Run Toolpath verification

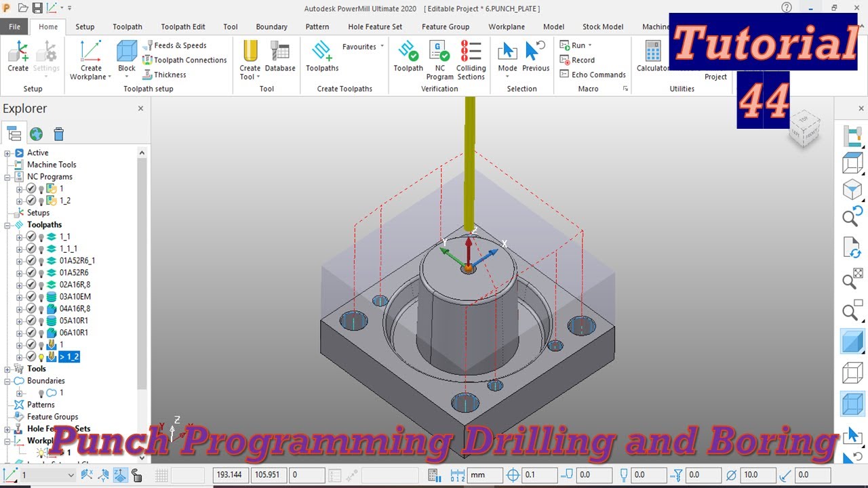(408, 56)
